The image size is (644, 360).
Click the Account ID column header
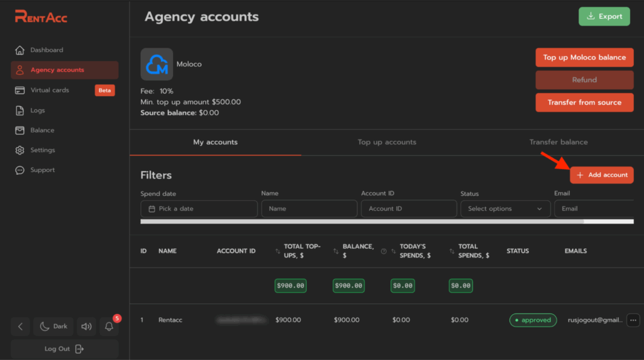point(236,251)
